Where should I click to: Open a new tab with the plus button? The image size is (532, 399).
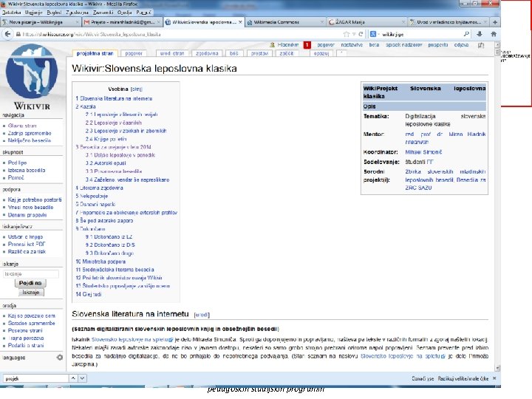tap(495, 22)
